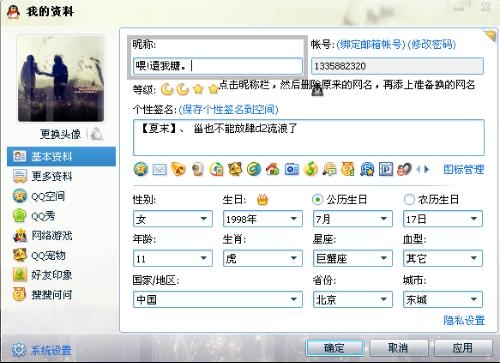Click the profile avatar picture
This screenshot has height=363, width=500.
coord(61,79)
